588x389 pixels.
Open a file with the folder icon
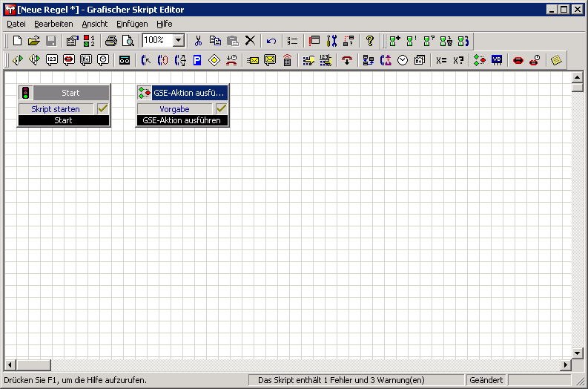34,41
